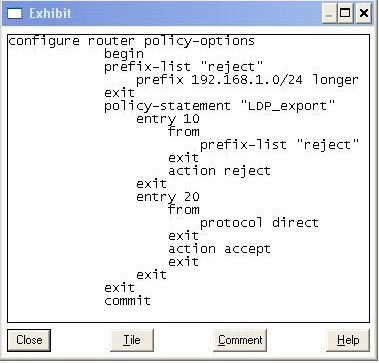Viewport: 379px width, 363px height.
Task: Click the Exhibit title bar text
Action: [50, 13]
